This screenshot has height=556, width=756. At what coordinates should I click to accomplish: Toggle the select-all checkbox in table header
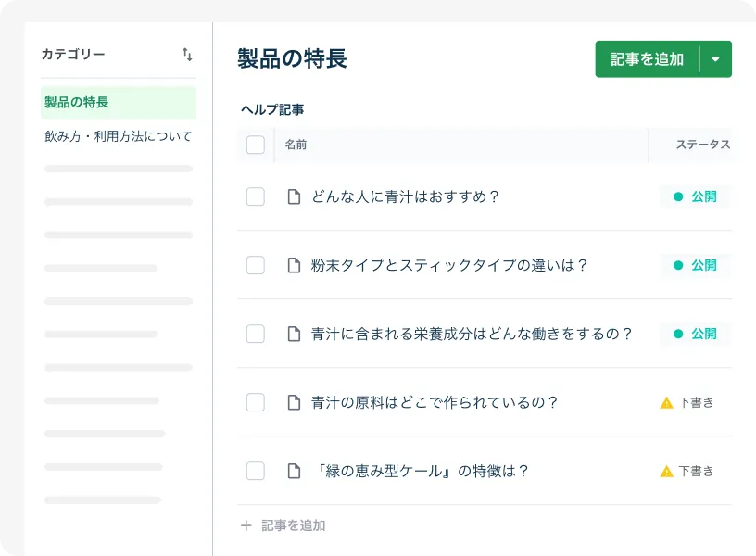pyautogui.click(x=256, y=145)
